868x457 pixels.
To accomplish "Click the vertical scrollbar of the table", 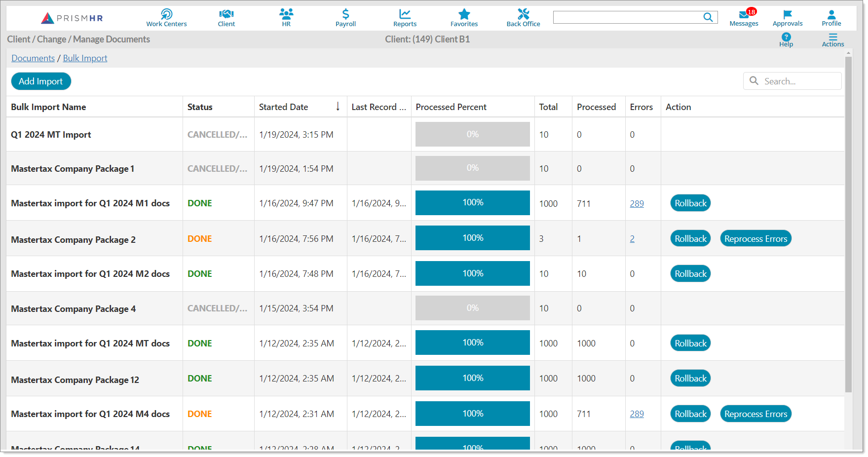I will pos(848,225).
